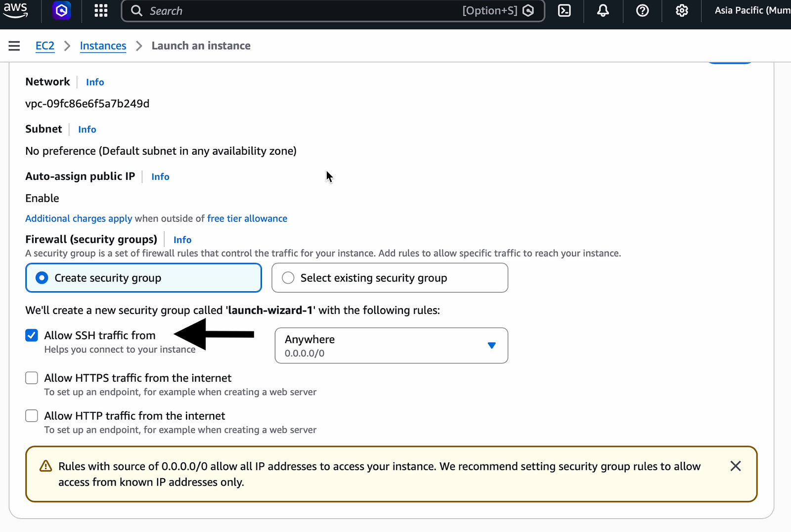Image resolution: width=791 pixels, height=532 pixels.
Task: Click the search magnifier icon
Action: click(136, 11)
